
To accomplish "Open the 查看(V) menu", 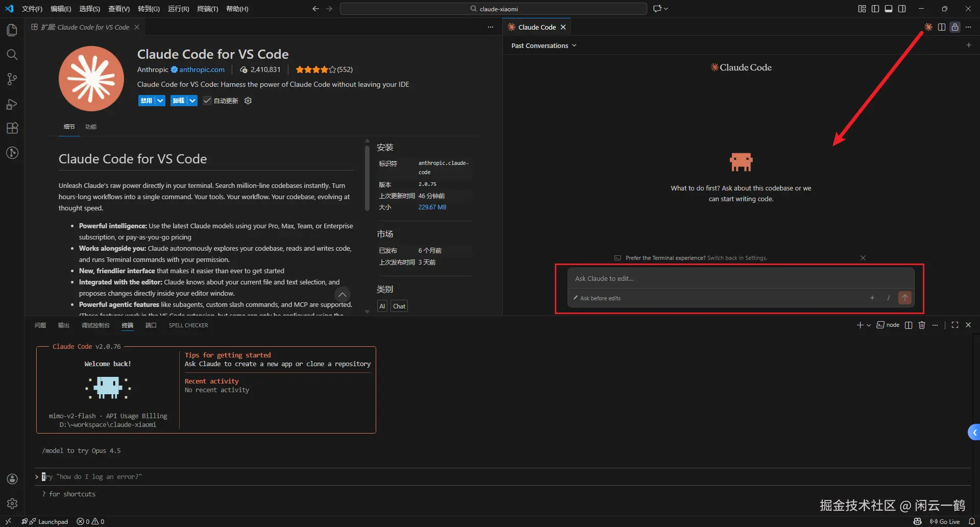I will (x=119, y=9).
